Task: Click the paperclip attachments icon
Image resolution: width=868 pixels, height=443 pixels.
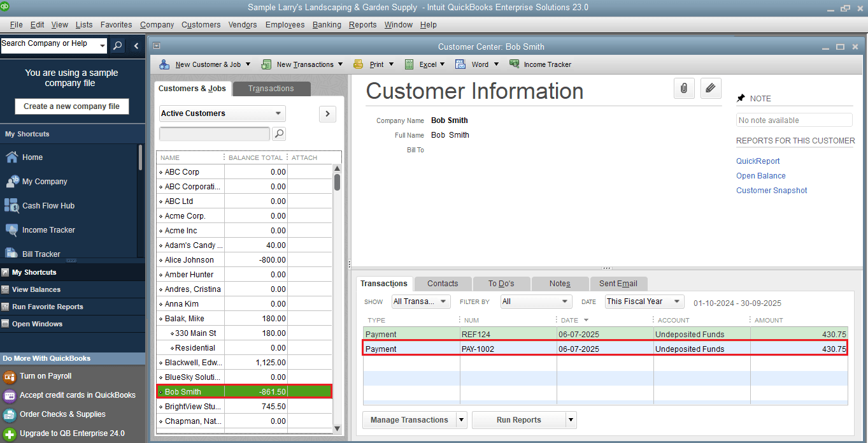Action: coord(684,88)
